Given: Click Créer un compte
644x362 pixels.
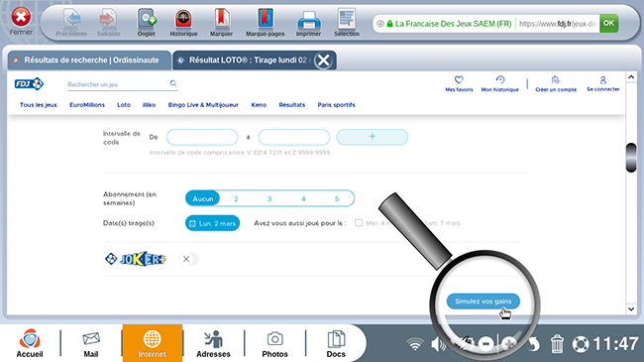Looking at the screenshot, I should (x=556, y=83).
